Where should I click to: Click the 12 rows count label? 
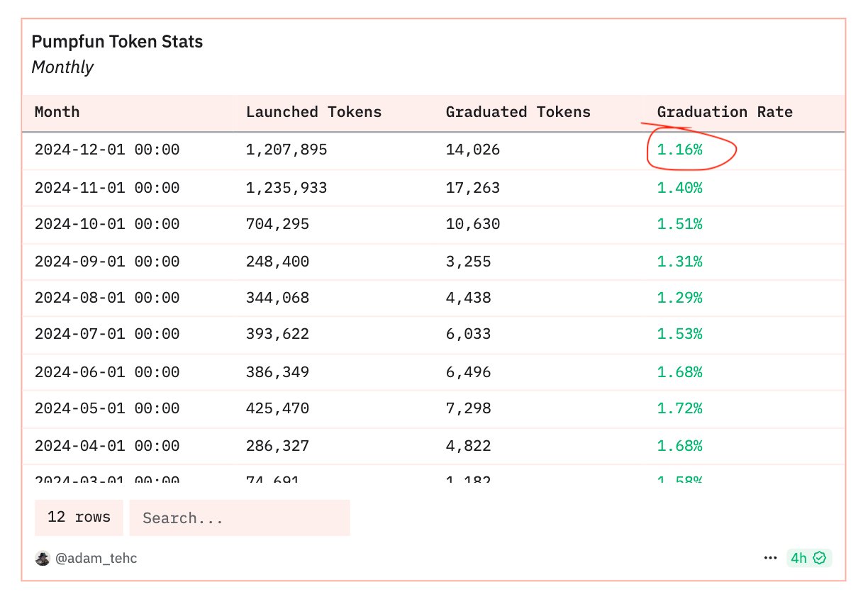pyautogui.click(x=79, y=518)
